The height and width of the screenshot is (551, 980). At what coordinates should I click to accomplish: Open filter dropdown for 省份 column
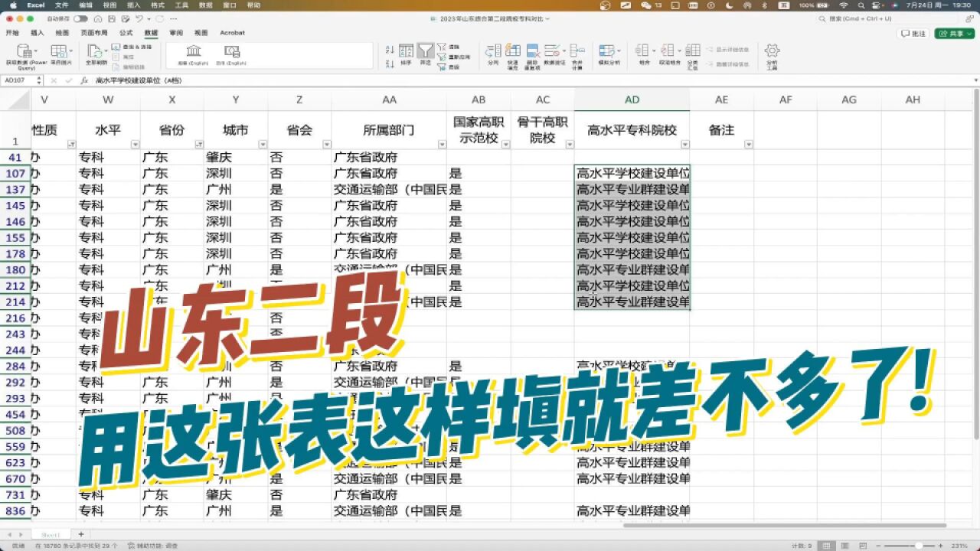coord(198,145)
